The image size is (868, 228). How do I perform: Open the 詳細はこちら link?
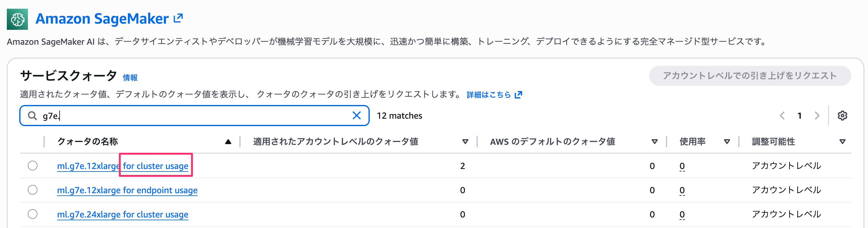[x=488, y=94]
